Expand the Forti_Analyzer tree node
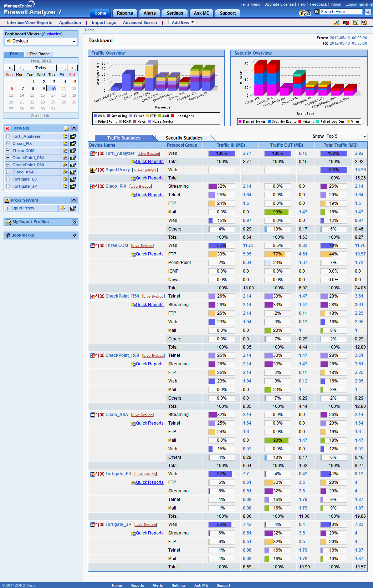 pyautogui.click(x=8, y=136)
